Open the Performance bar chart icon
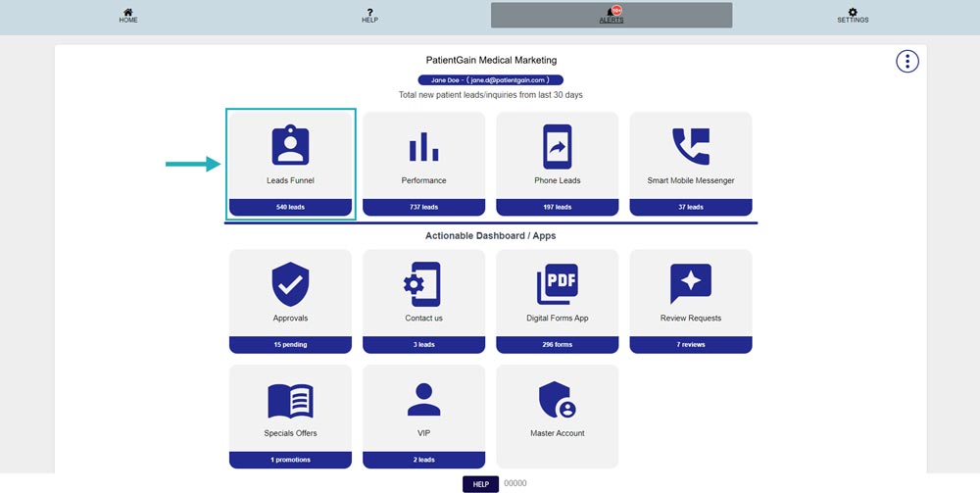Image resolution: width=980 pixels, height=493 pixels. pyautogui.click(x=423, y=146)
